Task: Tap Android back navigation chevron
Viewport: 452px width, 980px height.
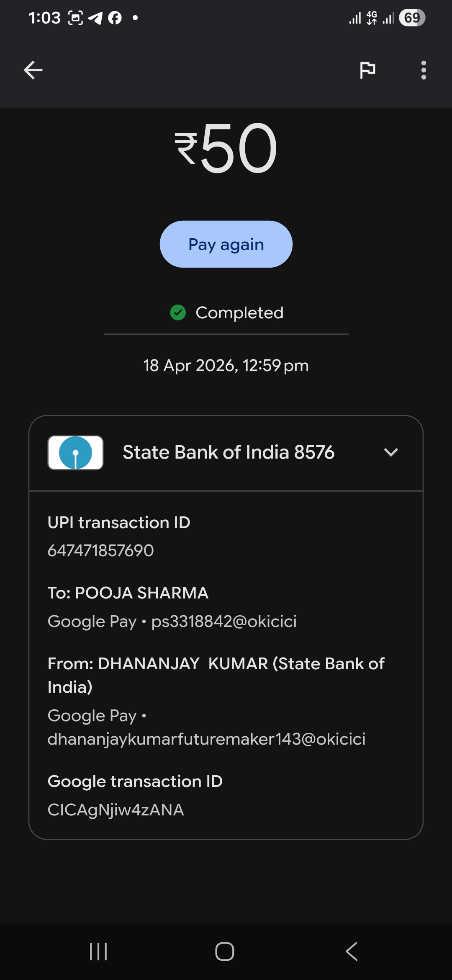Action: pyautogui.click(x=352, y=952)
